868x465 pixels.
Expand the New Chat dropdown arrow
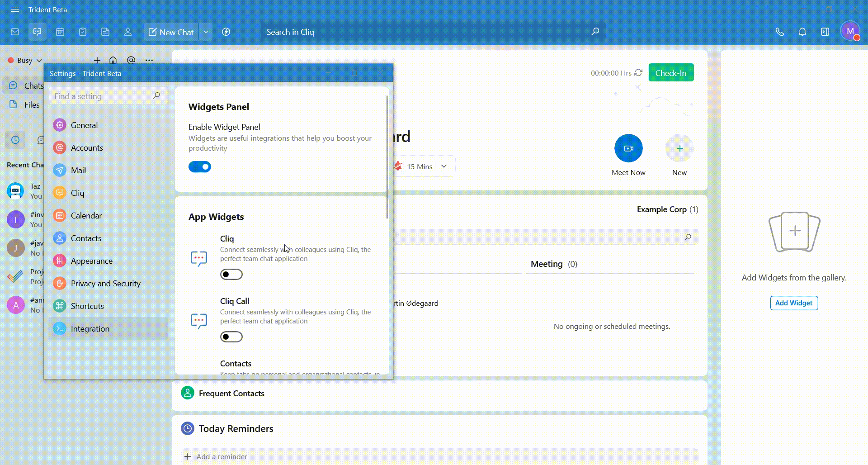(x=206, y=32)
